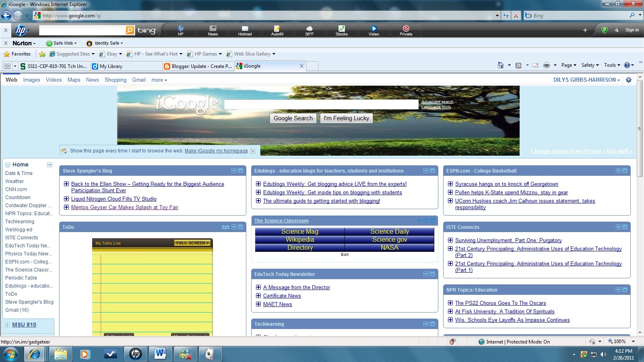
Task: Switch to the My Library tab
Action: tap(126, 66)
